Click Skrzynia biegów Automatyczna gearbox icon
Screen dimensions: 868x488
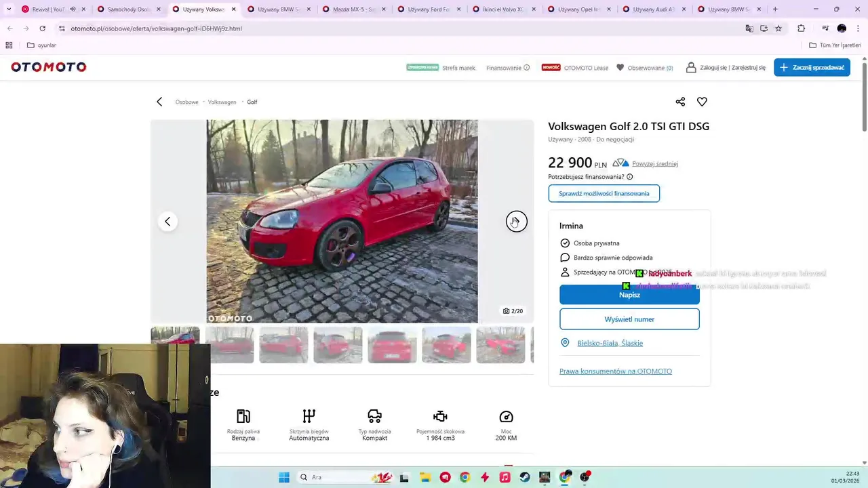(309, 415)
